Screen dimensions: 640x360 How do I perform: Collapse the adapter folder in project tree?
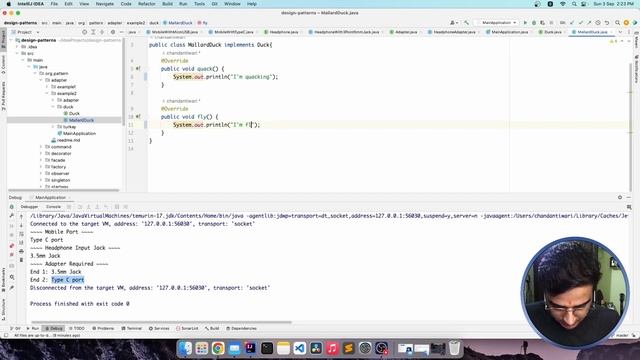pos(41,80)
